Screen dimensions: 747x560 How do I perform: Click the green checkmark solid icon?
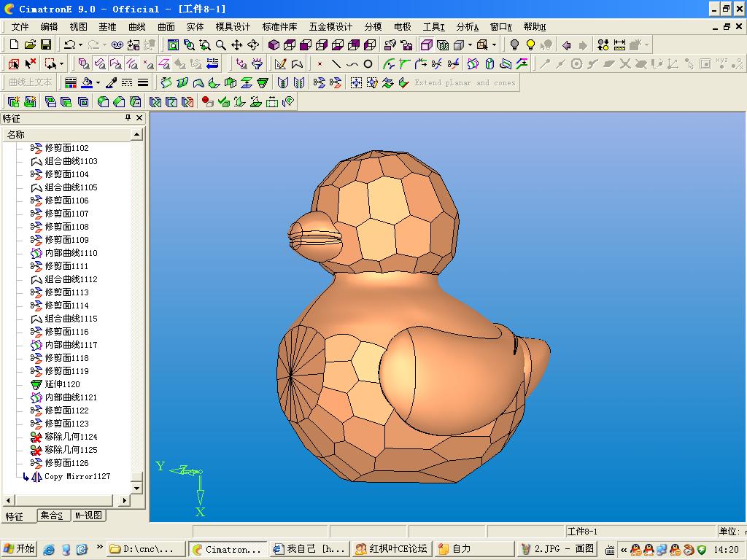[x=223, y=101]
